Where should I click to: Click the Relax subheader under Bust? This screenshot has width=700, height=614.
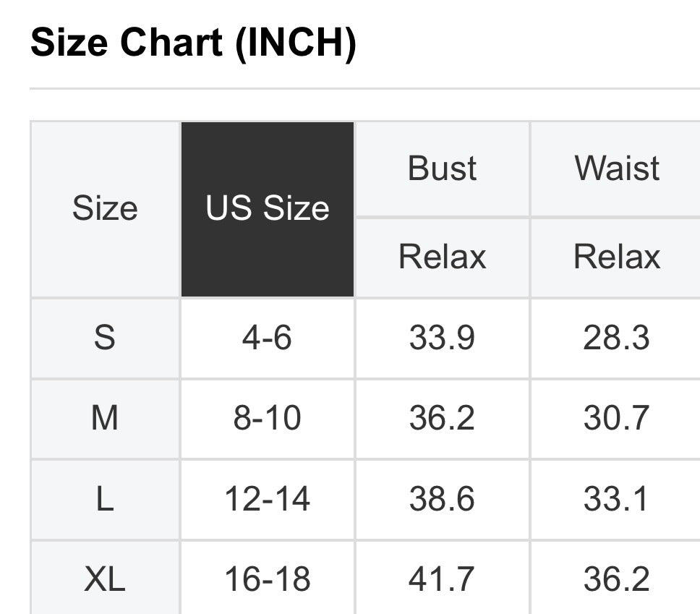[x=443, y=257]
